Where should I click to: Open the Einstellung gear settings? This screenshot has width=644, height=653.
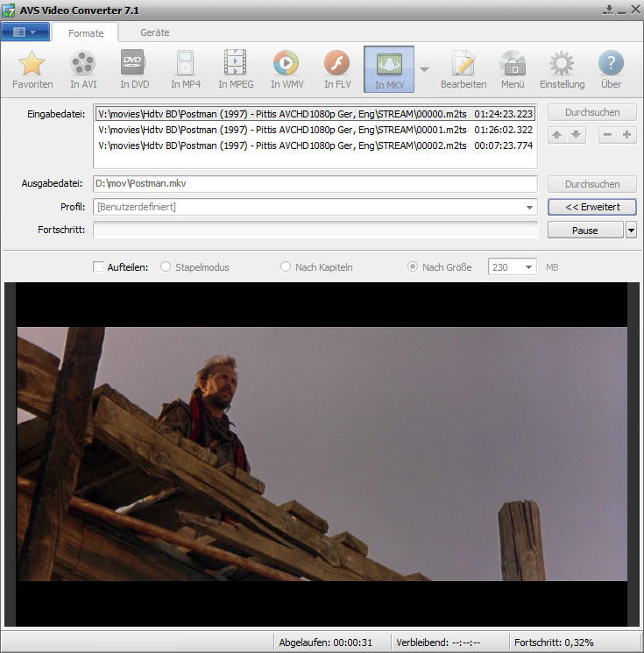pyautogui.click(x=562, y=69)
